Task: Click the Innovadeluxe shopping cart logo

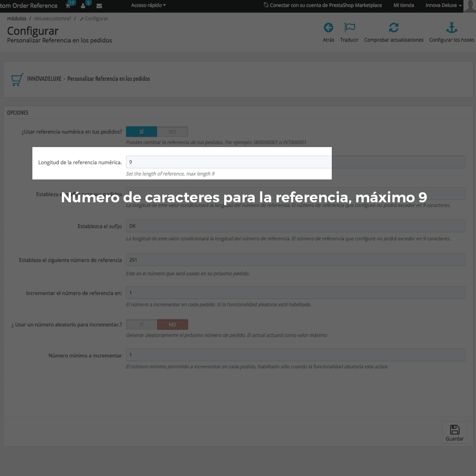Action: tap(17, 79)
